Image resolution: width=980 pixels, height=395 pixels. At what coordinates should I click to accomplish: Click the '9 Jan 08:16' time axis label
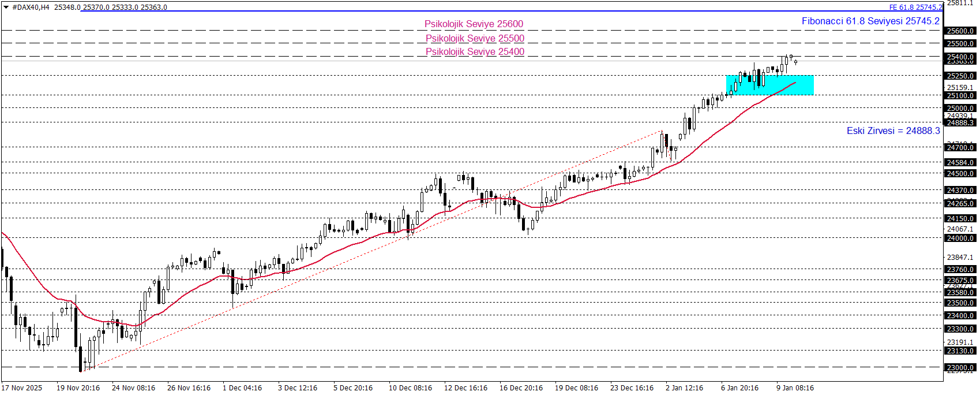[795, 388]
